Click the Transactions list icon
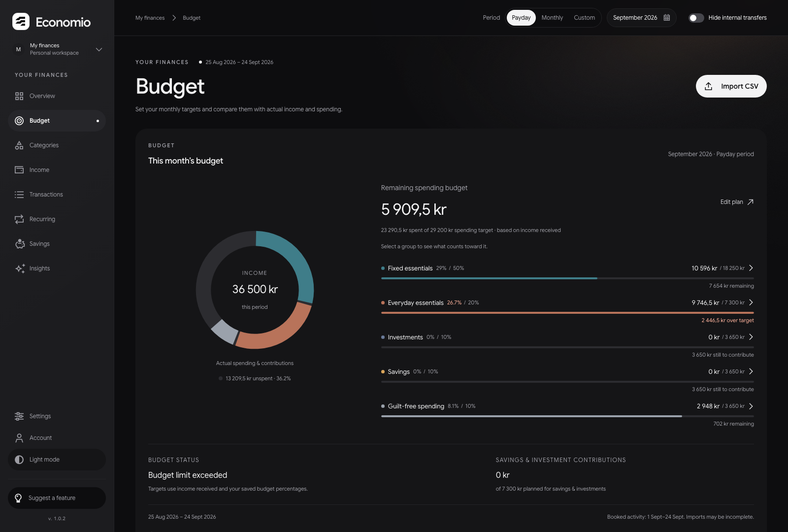 point(19,195)
